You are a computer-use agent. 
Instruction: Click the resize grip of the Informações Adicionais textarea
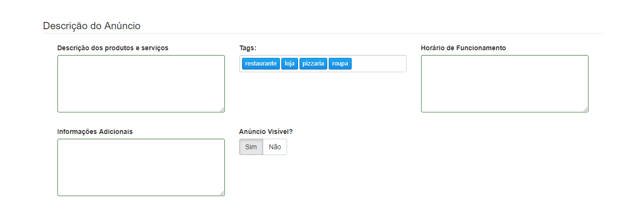(x=222, y=193)
